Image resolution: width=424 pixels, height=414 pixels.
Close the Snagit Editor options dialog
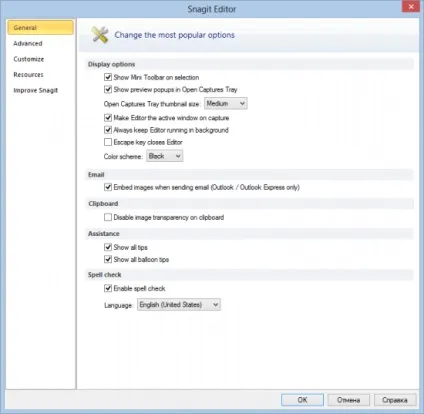coord(411,7)
